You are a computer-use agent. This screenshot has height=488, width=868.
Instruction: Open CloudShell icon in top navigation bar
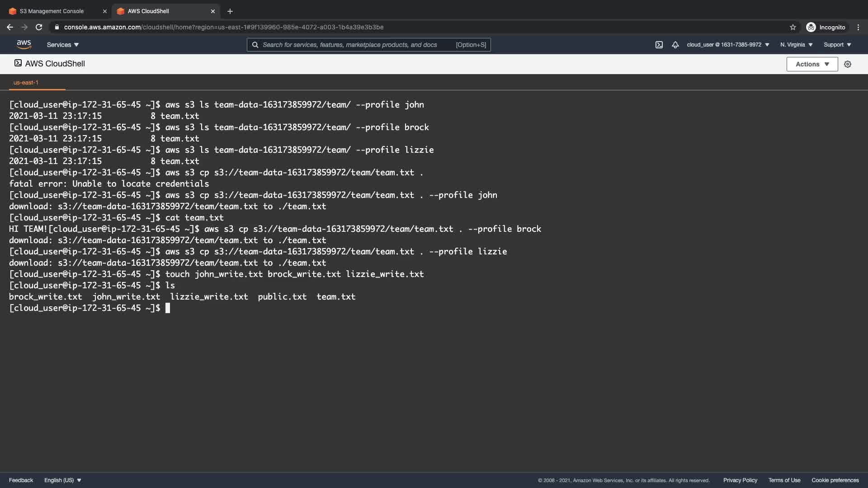659,45
